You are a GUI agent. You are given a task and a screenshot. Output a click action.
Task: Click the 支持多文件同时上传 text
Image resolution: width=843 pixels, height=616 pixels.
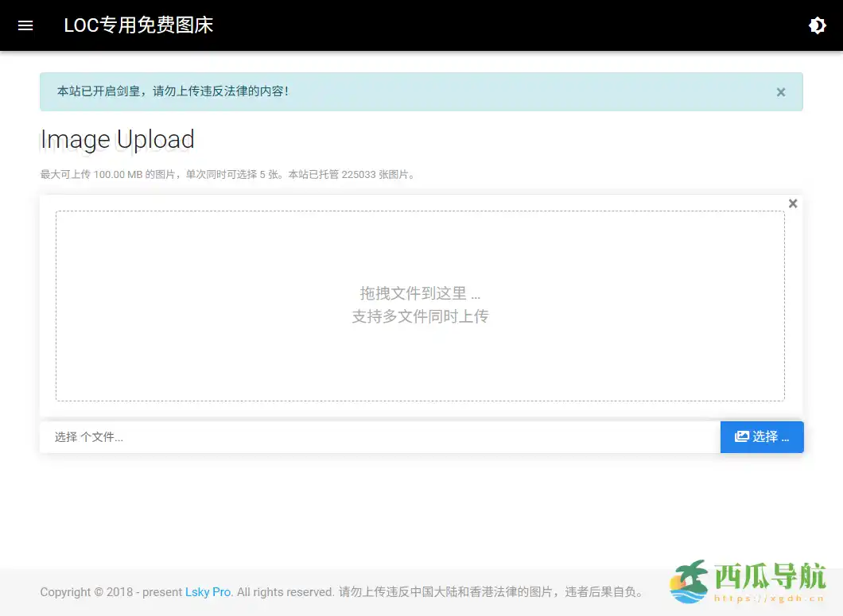[420, 316]
